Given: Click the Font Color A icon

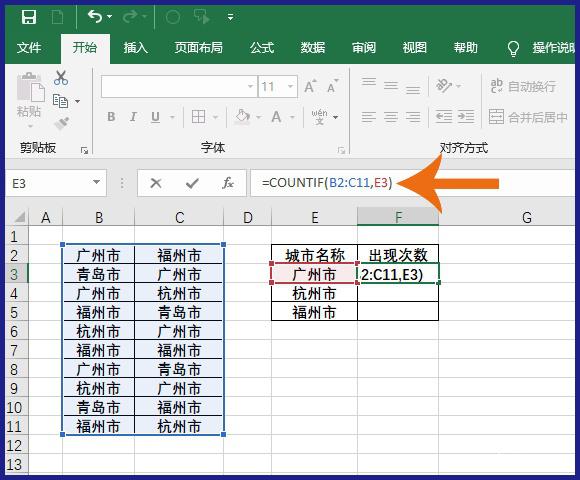Looking at the screenshot, I should [276, 117].
